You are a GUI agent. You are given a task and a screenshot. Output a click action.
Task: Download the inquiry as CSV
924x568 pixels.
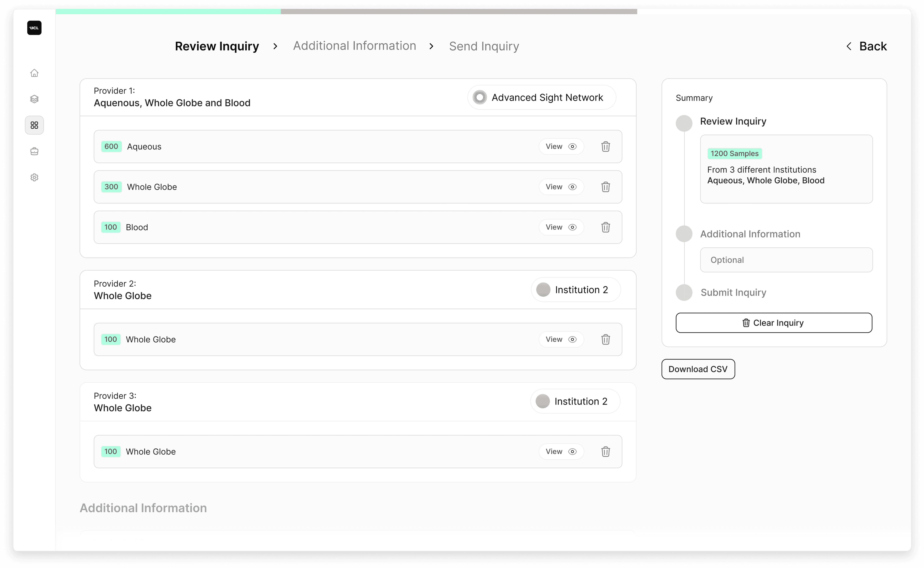point(698,369)
